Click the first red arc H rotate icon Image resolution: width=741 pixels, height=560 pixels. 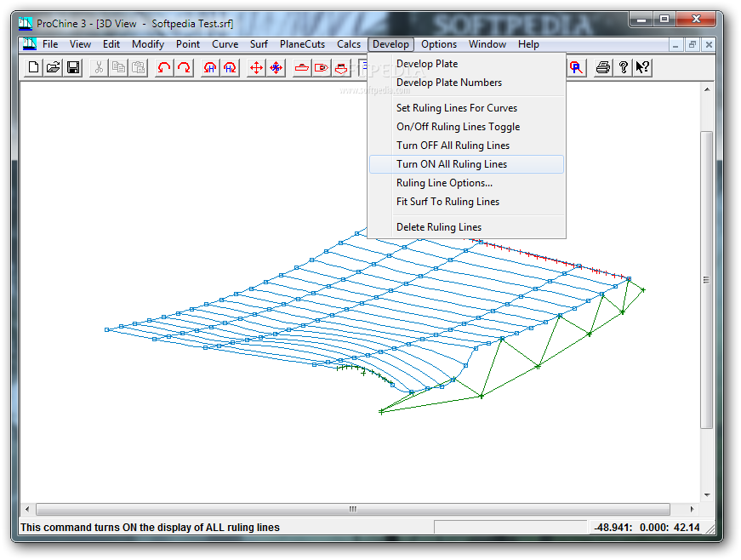click(210, 67)
